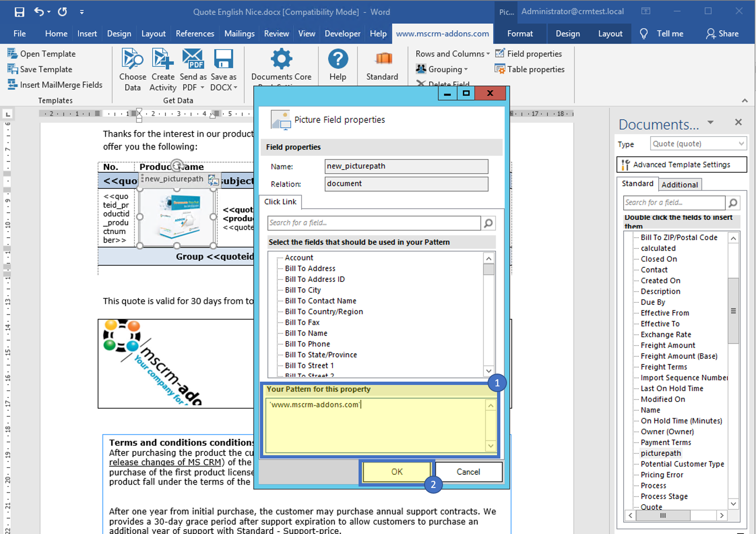The image size is (756, 534).
Task: Open the Send as PDF dropdown arrow
Action: coord(203,88)
